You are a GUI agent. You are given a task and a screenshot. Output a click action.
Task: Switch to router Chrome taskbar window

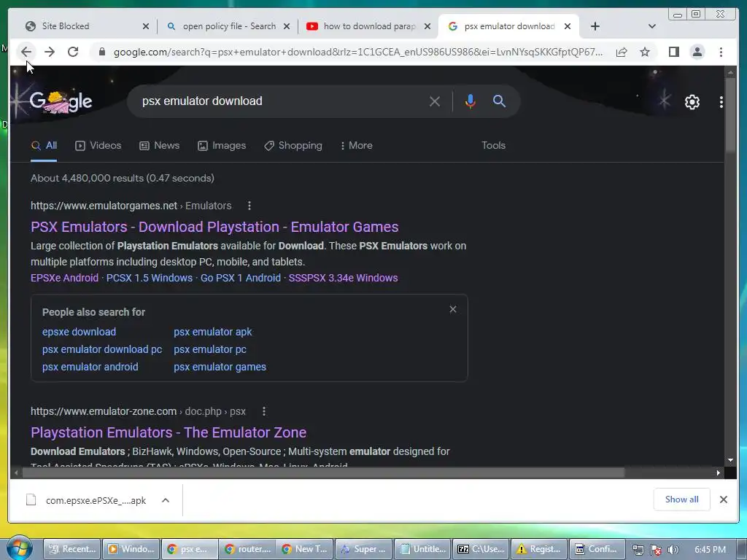248,549
